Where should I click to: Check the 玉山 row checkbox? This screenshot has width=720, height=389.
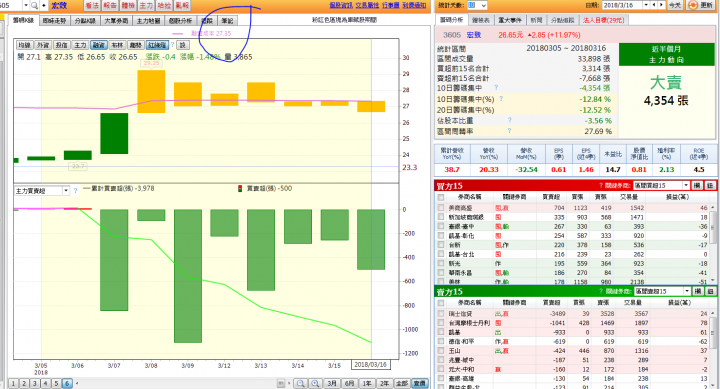441,350
